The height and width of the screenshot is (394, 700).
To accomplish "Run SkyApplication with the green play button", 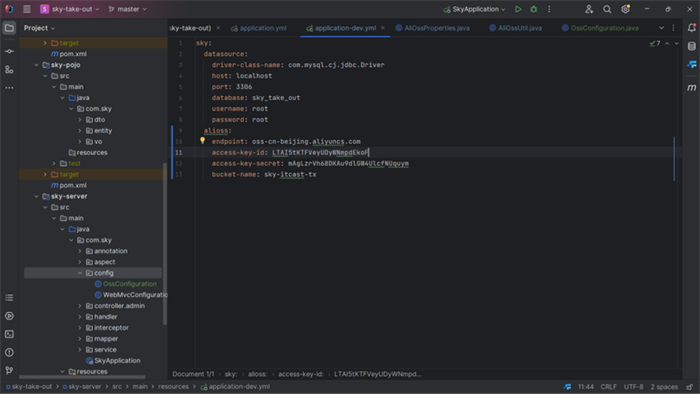I will pyautogui.click(x=518, y=9).
